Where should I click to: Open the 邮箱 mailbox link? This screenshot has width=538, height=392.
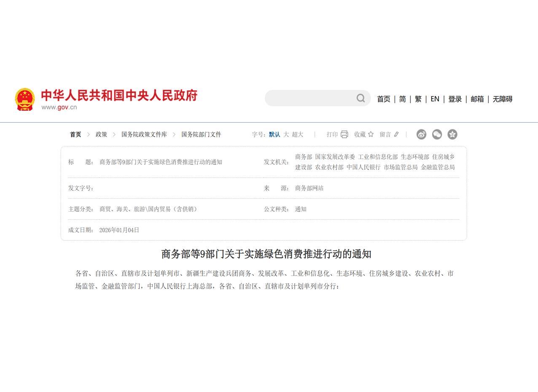pos(477,99)
